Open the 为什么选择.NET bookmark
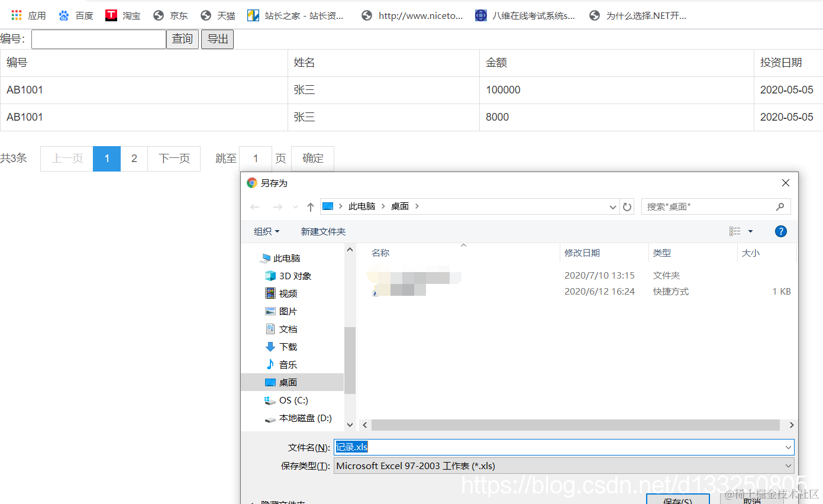823x504 pixels. tap(638, 15)
